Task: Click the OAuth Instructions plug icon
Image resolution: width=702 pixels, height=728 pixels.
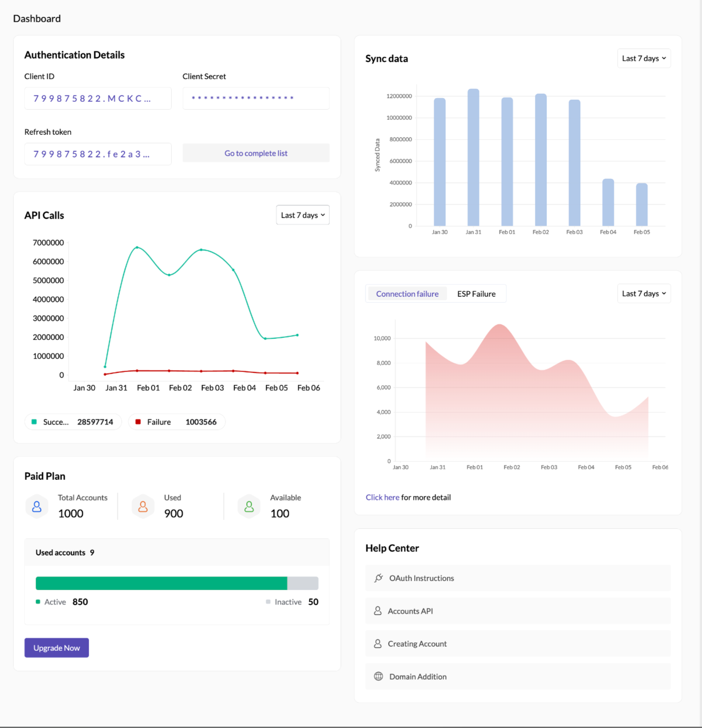Action: point(378,578)
